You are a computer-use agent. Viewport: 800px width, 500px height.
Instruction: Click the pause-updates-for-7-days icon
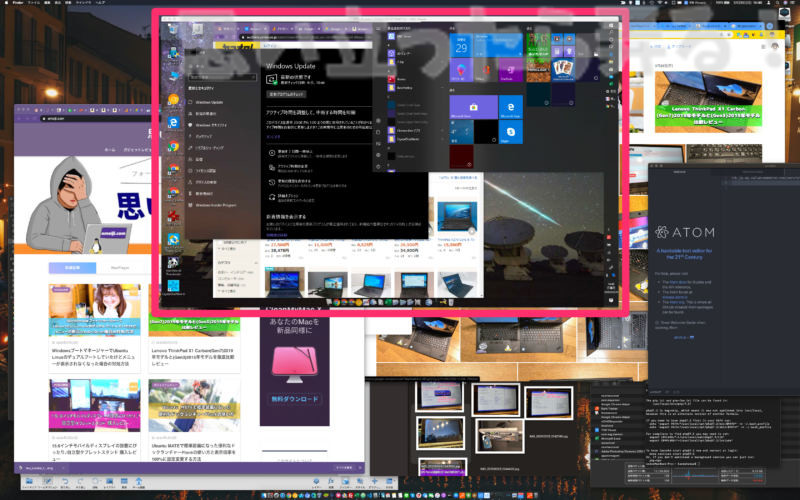coord(272,153)
